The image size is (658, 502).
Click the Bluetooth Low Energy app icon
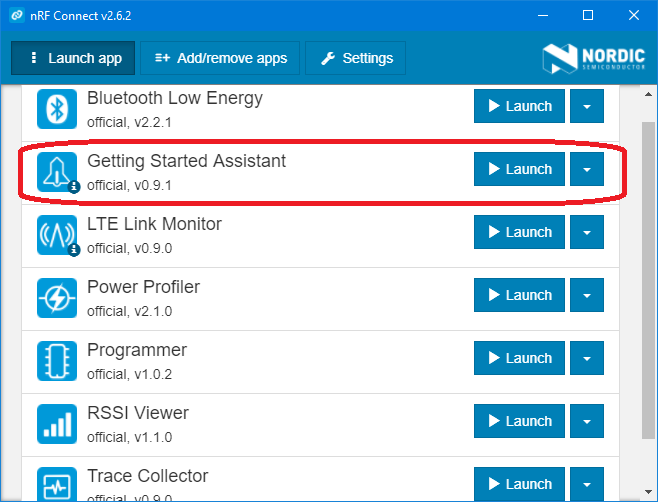tap(57, 108)
